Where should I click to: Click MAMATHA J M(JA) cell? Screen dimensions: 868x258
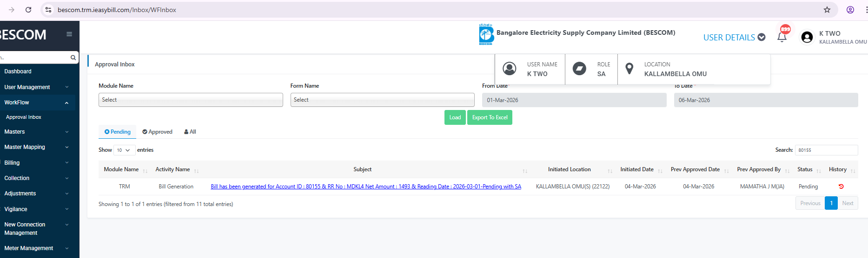click(762, 187)
